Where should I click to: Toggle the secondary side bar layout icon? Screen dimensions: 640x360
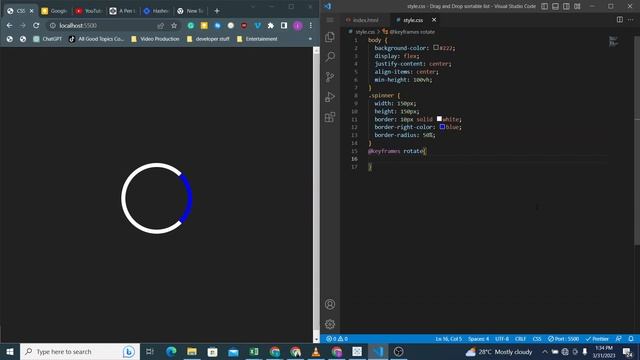click(x=566, y=6)
